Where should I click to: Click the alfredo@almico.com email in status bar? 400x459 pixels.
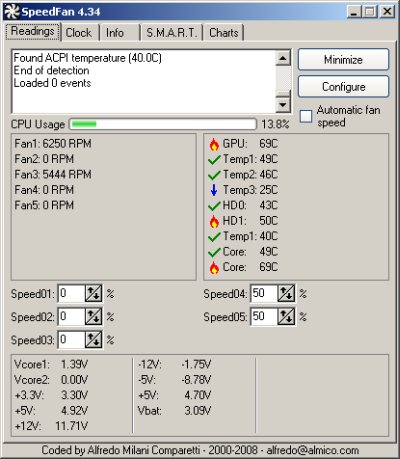313,450
